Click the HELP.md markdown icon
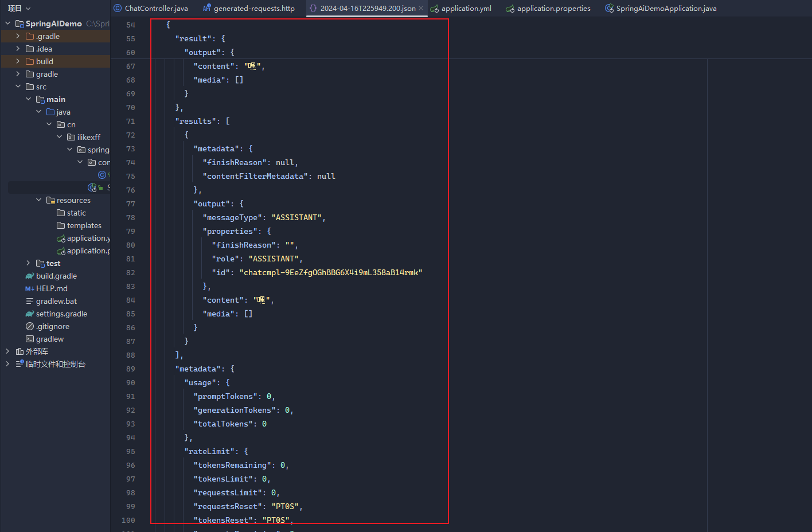This screenshot has height=532, width=812. coord(30,288)
